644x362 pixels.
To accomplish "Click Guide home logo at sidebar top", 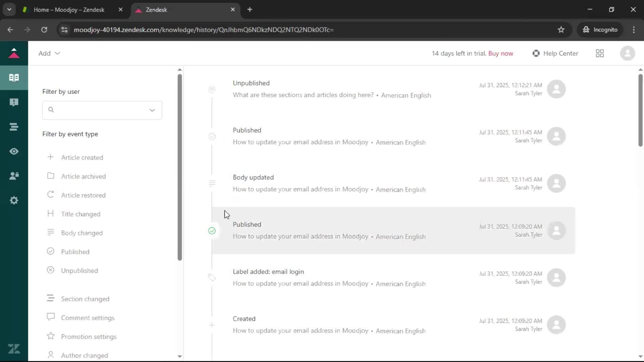I will pos(14,53).
